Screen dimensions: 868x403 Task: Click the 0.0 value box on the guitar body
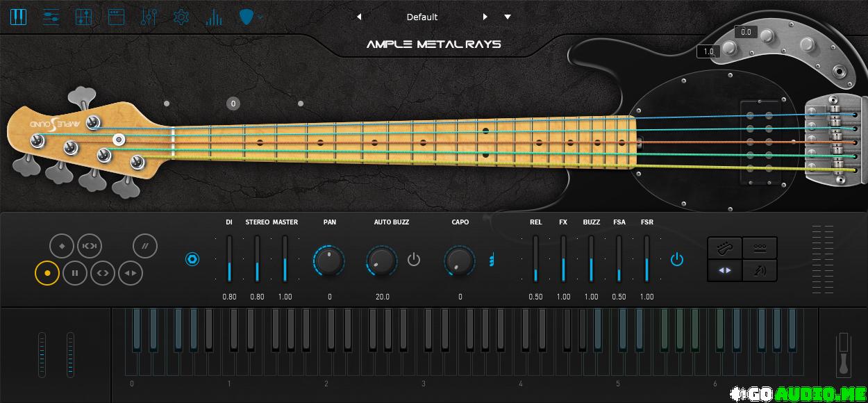[746, 32]
